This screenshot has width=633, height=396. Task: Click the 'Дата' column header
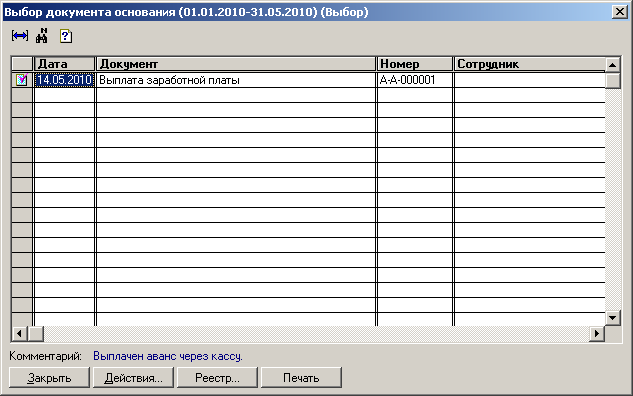pyautogui.click(x=65, y=64)
